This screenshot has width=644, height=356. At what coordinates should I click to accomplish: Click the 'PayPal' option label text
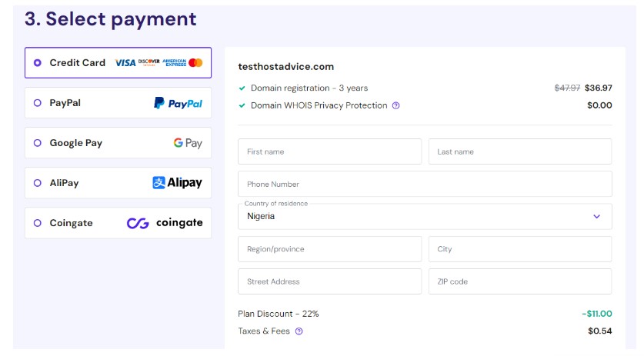pos(65,103)
